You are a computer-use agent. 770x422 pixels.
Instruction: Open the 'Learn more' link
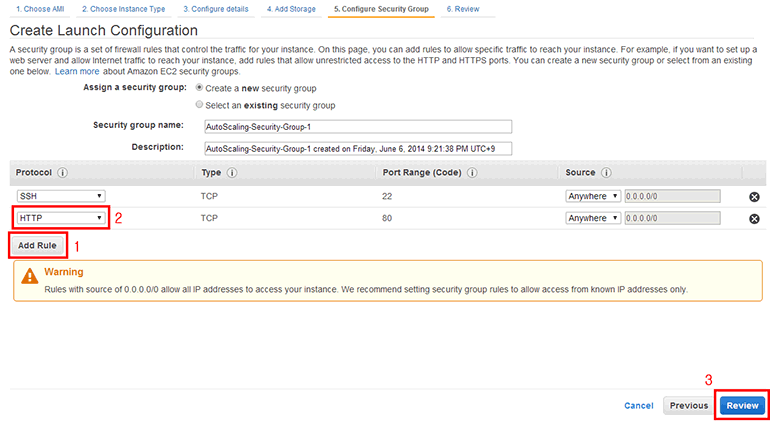click(x=77, y=72)
